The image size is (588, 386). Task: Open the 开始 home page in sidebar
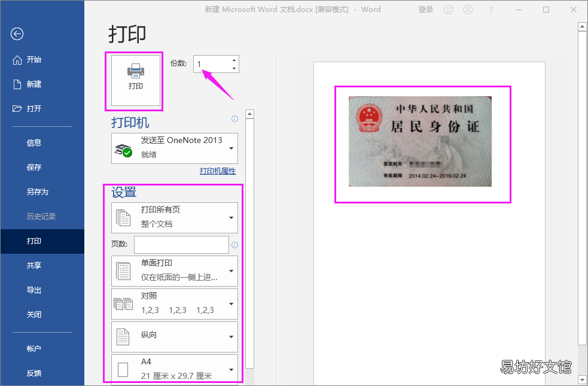[x=42, y=60]
